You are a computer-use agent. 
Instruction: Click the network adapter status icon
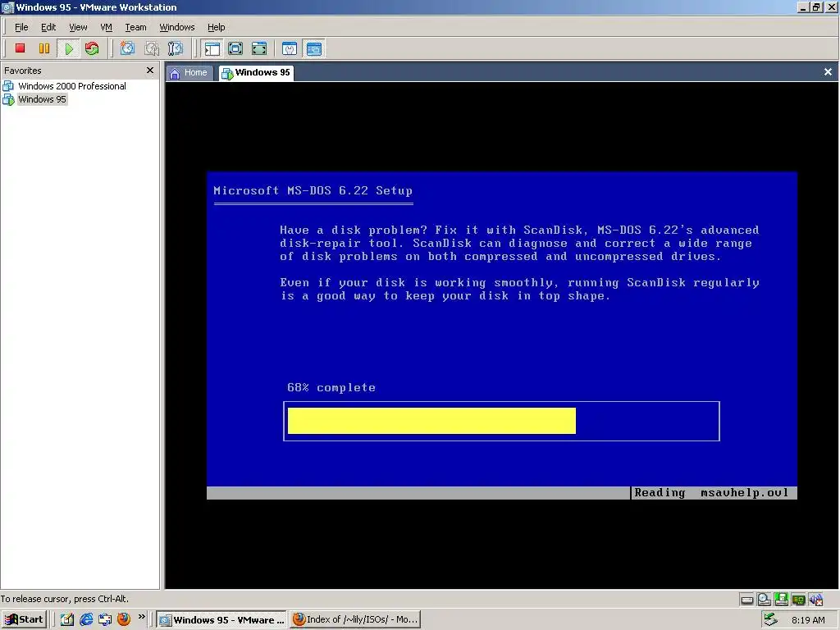[x=798, y=600]
